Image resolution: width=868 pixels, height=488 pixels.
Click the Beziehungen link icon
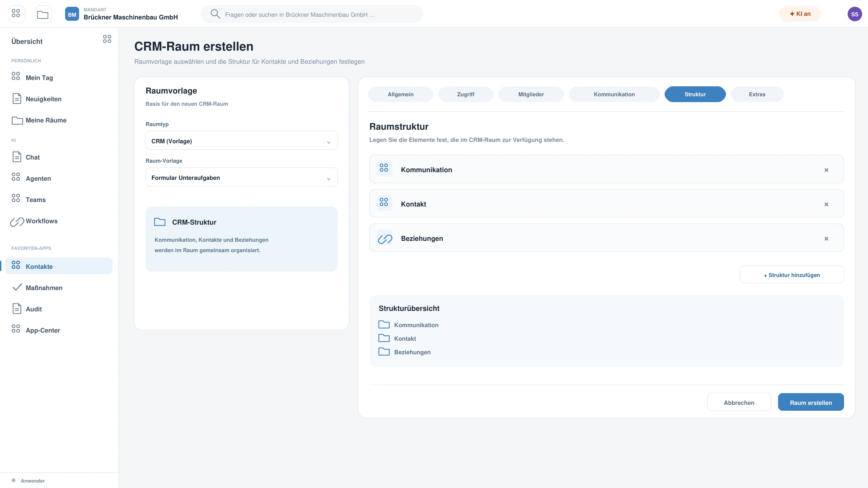(385, 239)
